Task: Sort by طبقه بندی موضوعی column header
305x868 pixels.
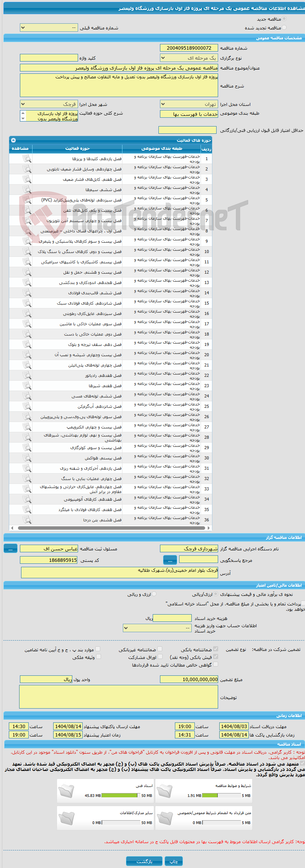Action: pyautogui.click(x=162, y=148)
